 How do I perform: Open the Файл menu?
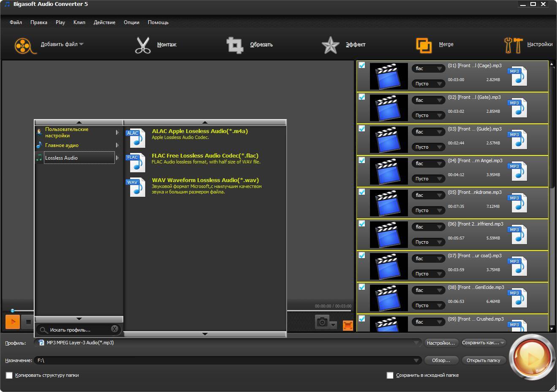coord(16,22)
